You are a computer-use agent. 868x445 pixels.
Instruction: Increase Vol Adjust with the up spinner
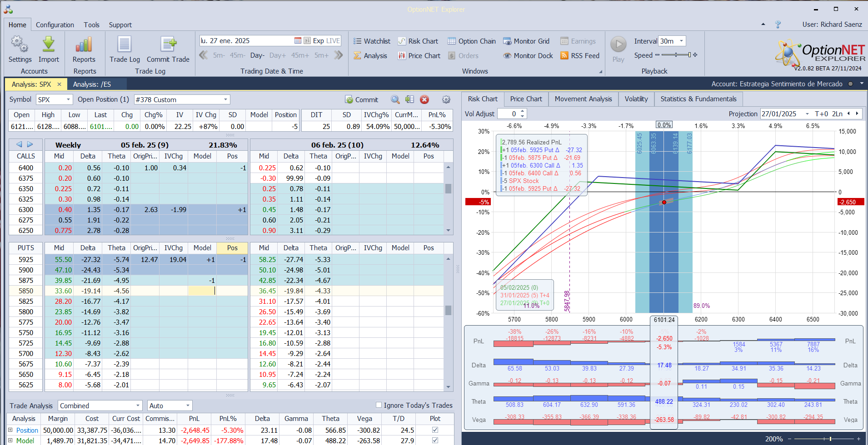pyautogui.click(x=523, y=111)
